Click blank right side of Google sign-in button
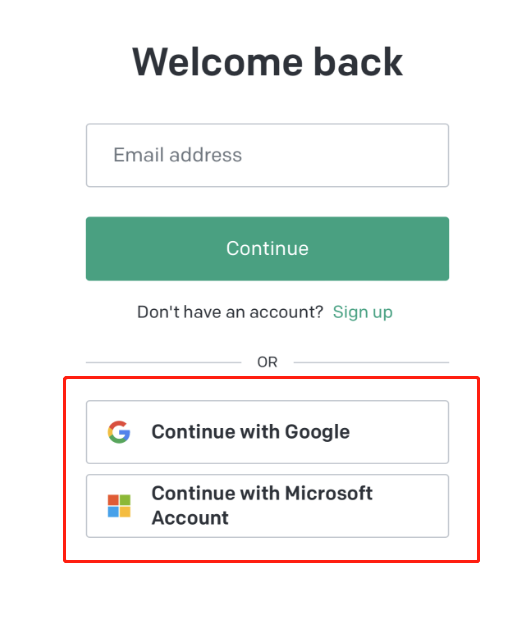Image resolution: width=528 pixels, height=633 pixels. [400, 432]
